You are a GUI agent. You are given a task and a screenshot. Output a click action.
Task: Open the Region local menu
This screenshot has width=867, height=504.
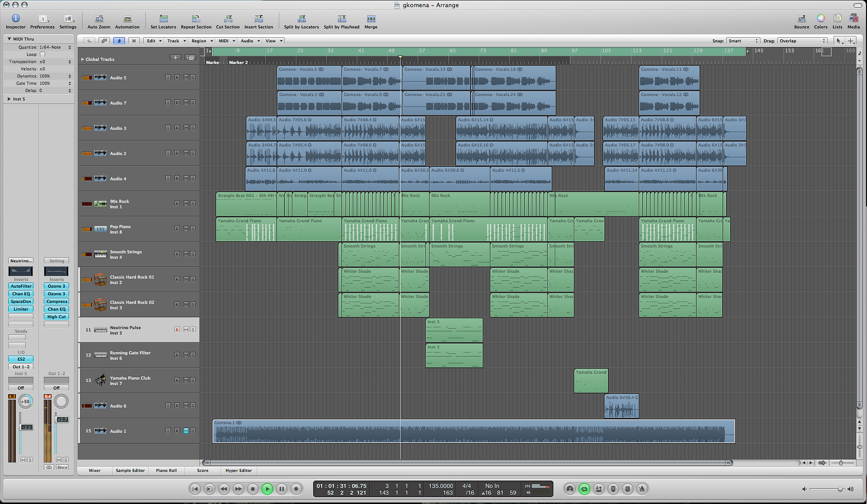202,41
